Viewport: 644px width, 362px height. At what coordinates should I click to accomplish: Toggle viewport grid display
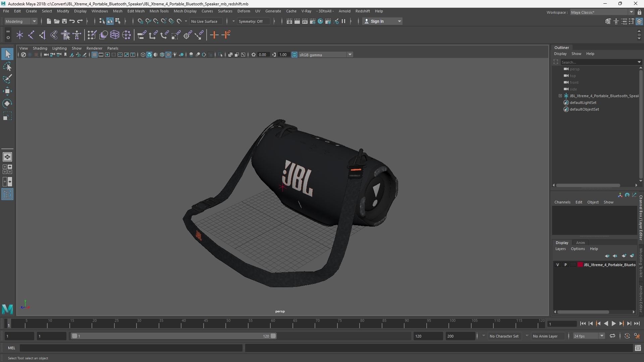tap(95, 55)
